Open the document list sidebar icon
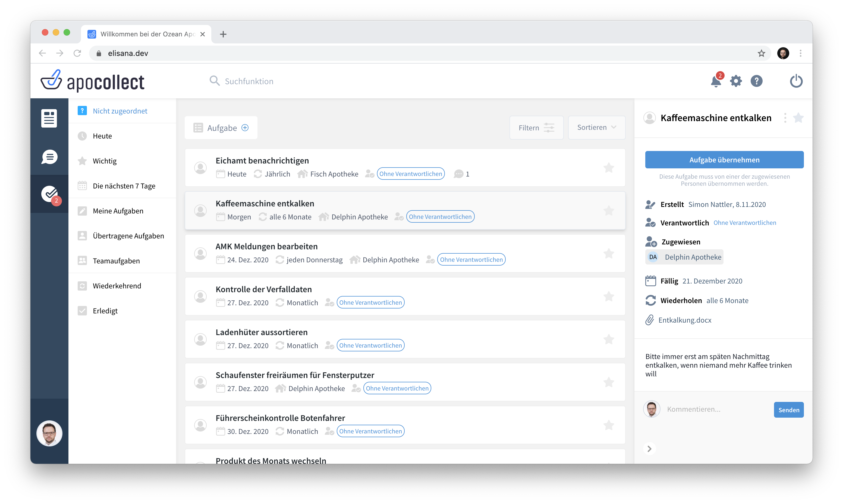843x504 pixels. tap(49, 118)
